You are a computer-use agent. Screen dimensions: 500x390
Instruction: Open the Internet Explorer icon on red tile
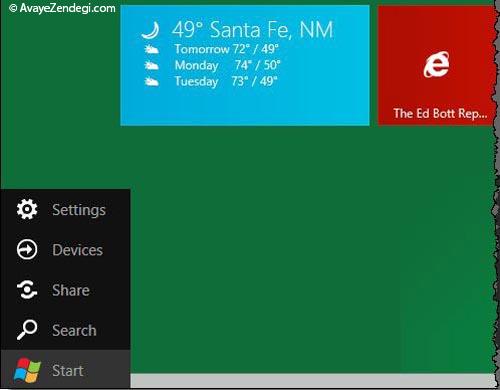436,64
